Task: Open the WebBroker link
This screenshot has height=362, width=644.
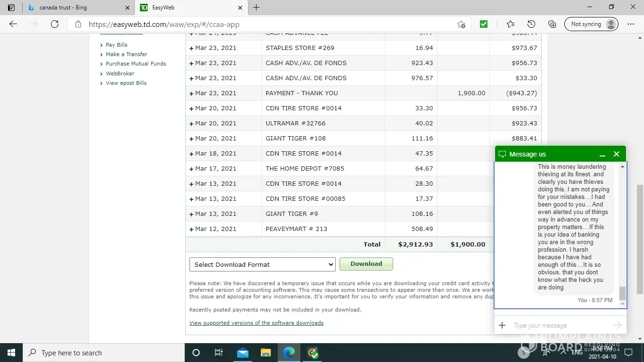Action: click(120, 74)
